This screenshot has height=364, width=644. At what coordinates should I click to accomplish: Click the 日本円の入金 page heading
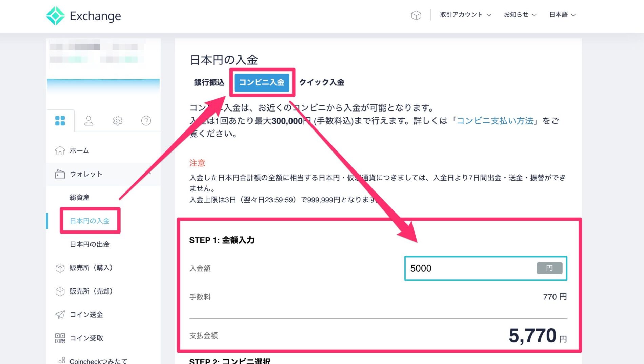(x=224, y=60)
